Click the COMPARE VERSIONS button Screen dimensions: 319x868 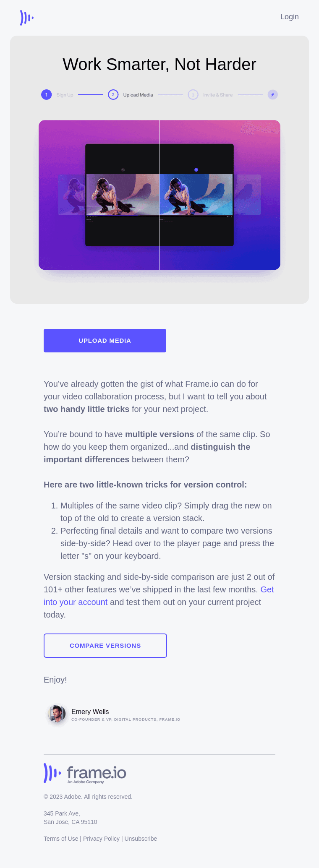pyautogui.click(x=105, y=646)
